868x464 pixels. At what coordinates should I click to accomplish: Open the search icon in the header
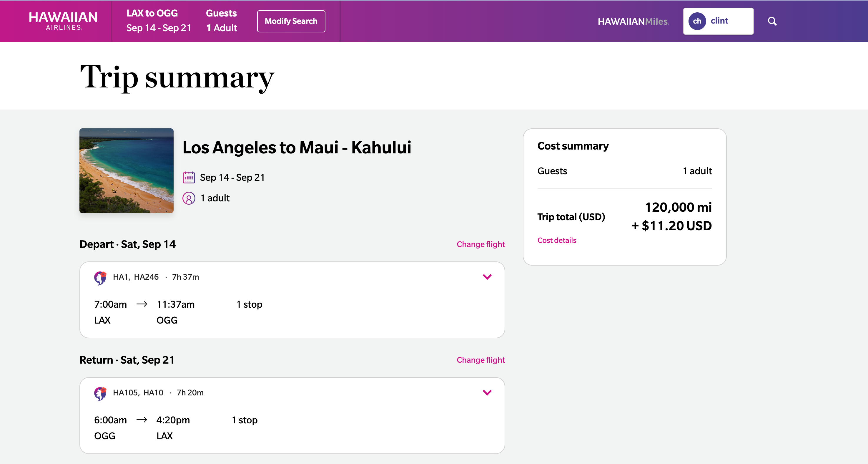tap(772, 21)
